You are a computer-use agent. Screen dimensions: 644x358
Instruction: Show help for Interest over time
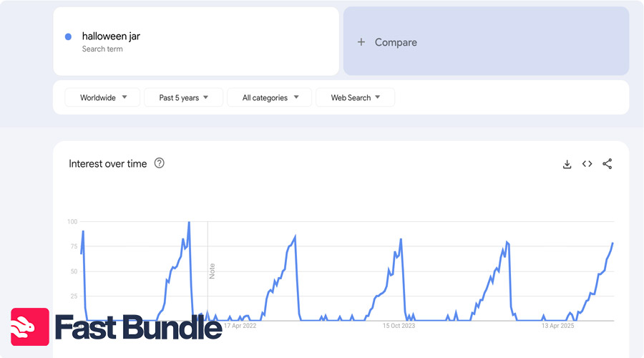pyautogui.click(x=160, y=163)
